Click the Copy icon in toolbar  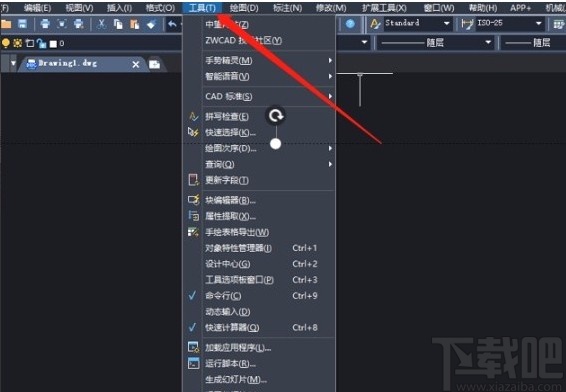click(118, 24)
